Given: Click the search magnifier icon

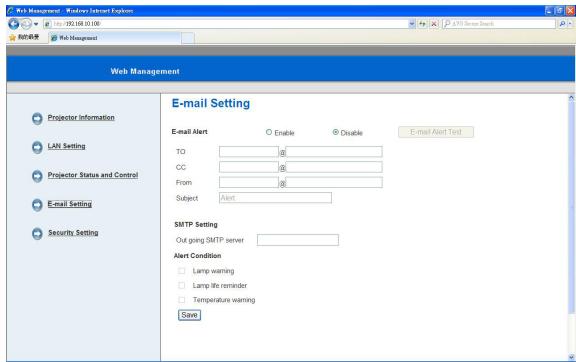Looking at the screenshot, I should [562, 24].
